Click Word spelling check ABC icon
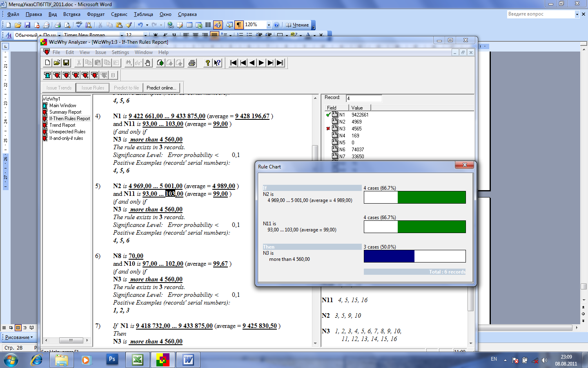This screenshot has width=588, height=368. click(x=79, y=25)
